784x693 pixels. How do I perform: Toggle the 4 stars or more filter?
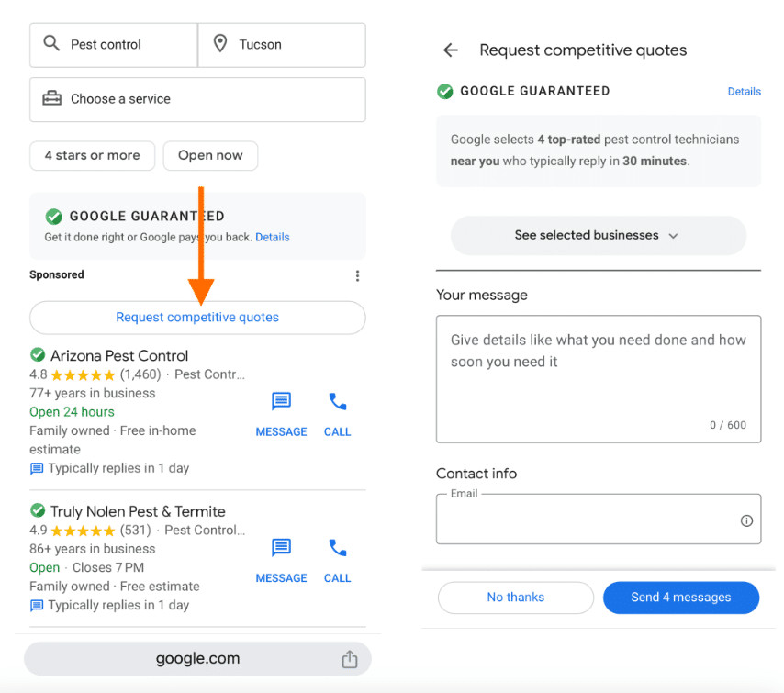[93, 155]
